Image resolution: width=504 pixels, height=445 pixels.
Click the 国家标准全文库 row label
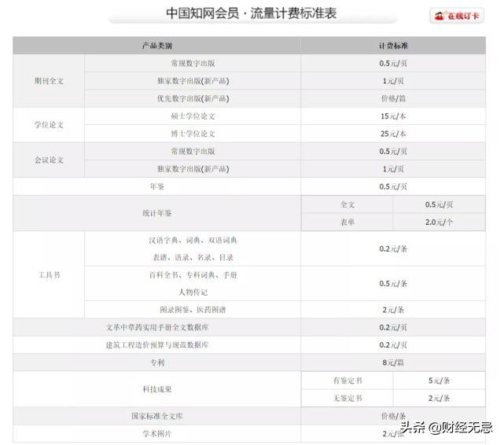pos(156,416)
